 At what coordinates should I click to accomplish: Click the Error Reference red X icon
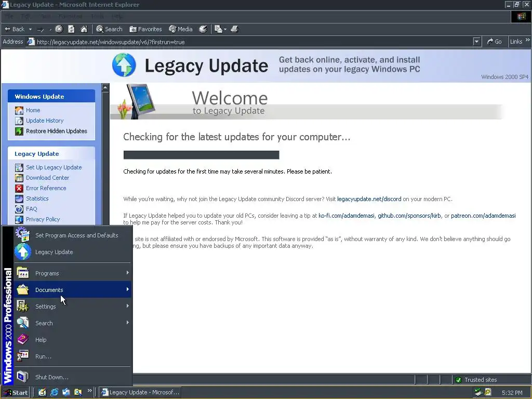coord(19,188)
